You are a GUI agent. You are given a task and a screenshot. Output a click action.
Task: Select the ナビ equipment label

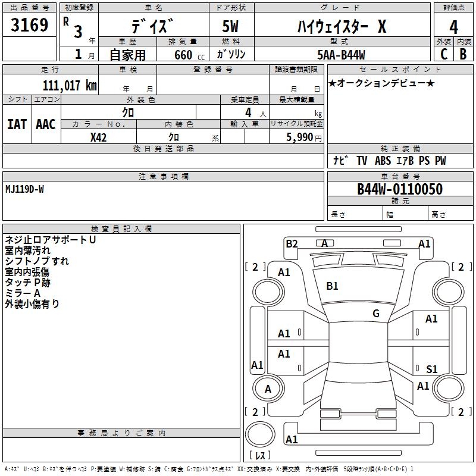pyautogui.click(x=340, y=161)
